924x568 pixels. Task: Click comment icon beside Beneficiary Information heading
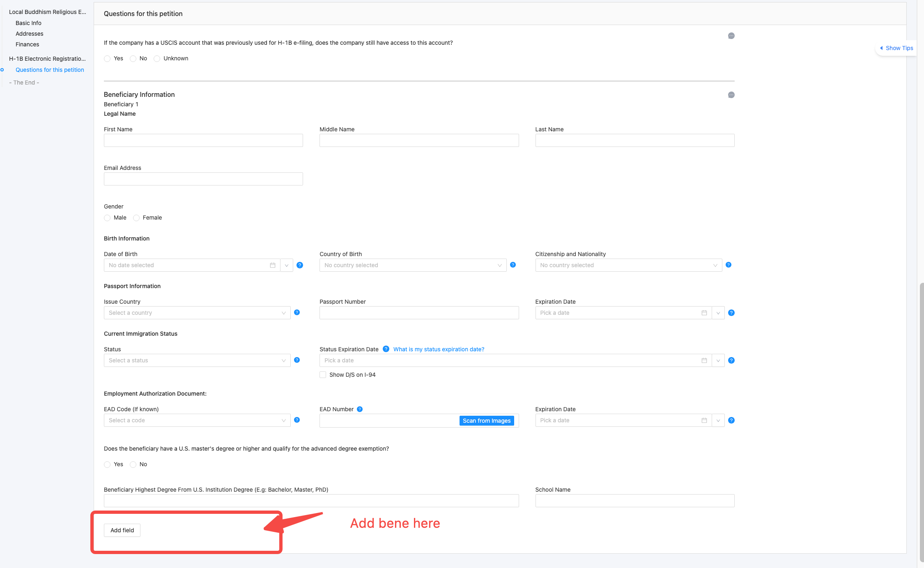(731, 95)
